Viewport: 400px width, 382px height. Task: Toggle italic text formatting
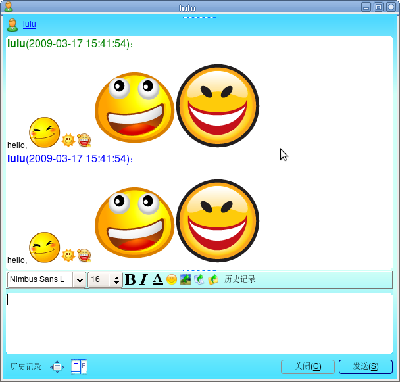pos(144,279)
